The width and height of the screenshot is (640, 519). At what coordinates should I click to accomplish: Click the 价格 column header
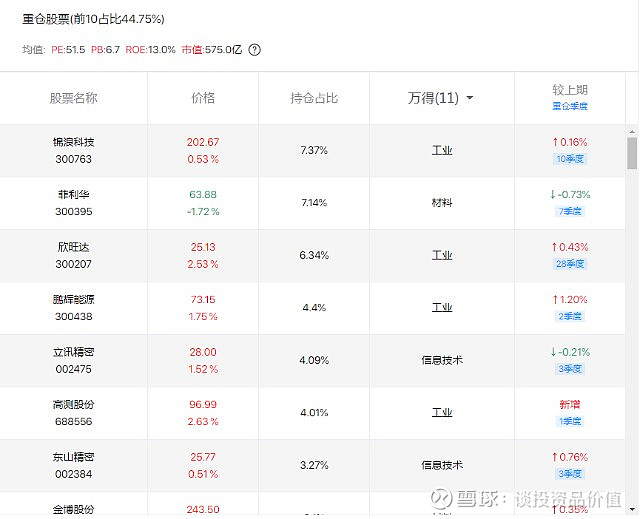203,98
